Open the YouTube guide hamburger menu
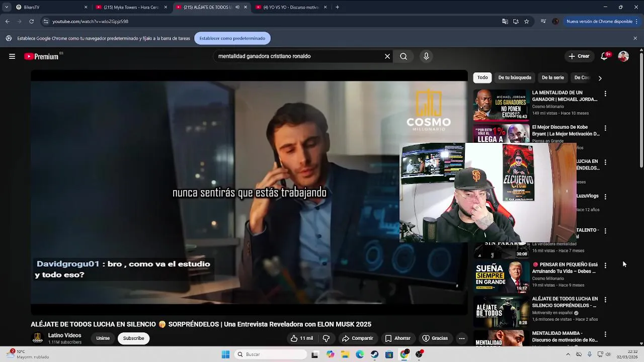Screen dimensions: 644x362 pyautogui.click(x=12, y=56)
